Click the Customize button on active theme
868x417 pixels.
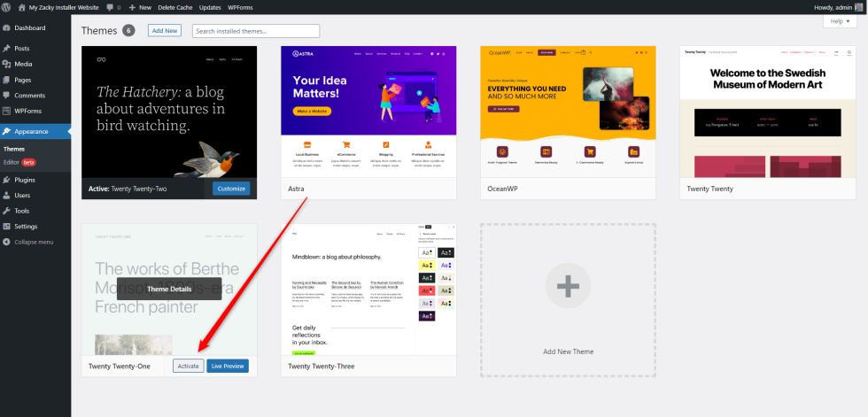pos(231,189)
